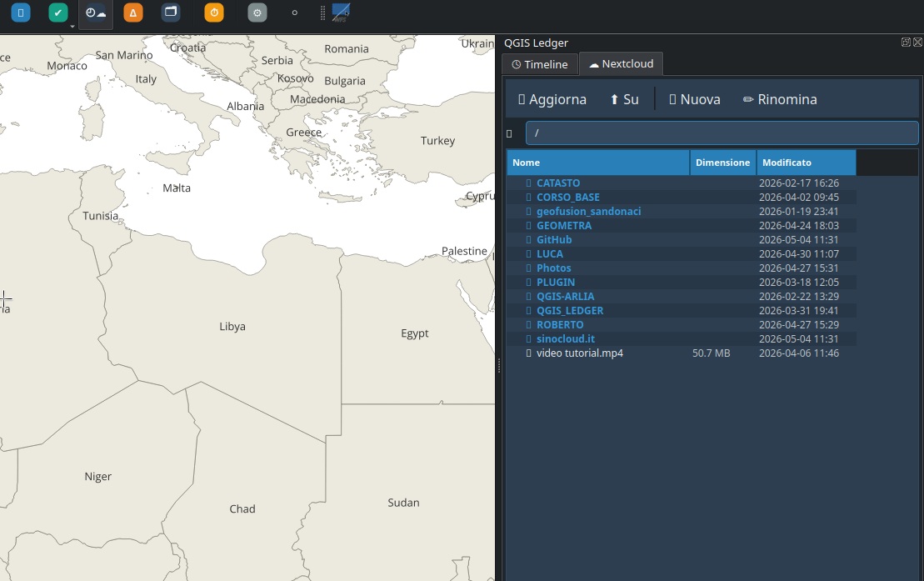Click the Egypt label on map
Image resolution: width=924 pixels, height=581 pixels.
(x=415, y=333)
